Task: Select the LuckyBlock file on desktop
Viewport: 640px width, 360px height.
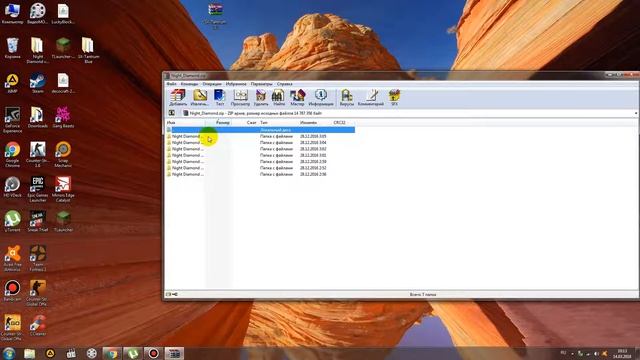Action: [63, 13]
